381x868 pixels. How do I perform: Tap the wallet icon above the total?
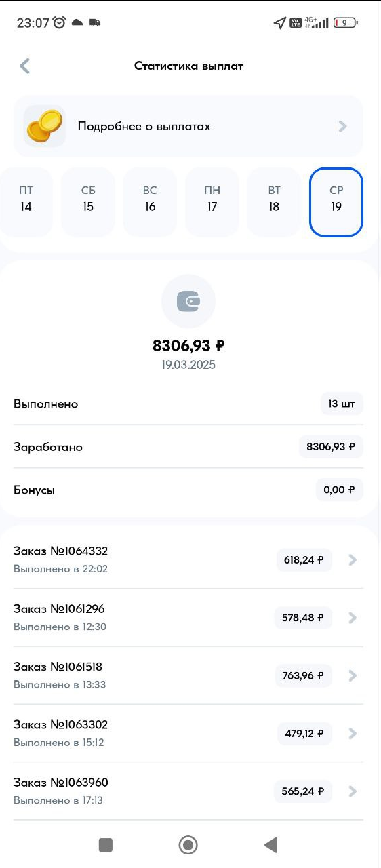pyautogui.click(x=188, y=302)
